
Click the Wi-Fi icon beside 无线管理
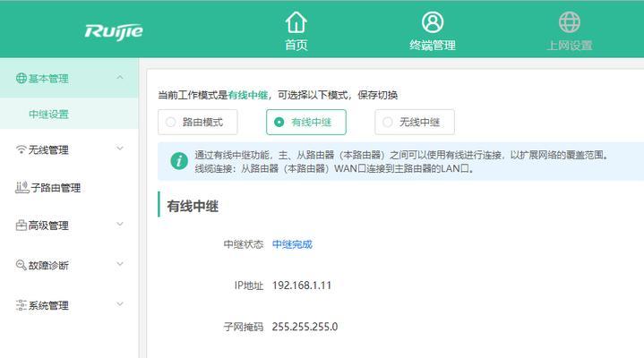[21, 149]
